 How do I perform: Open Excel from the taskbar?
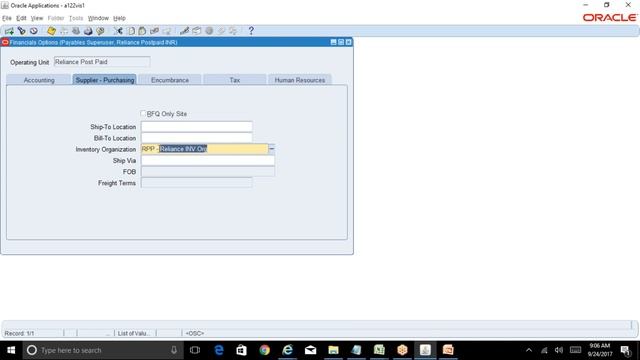(x=379, y=350)
